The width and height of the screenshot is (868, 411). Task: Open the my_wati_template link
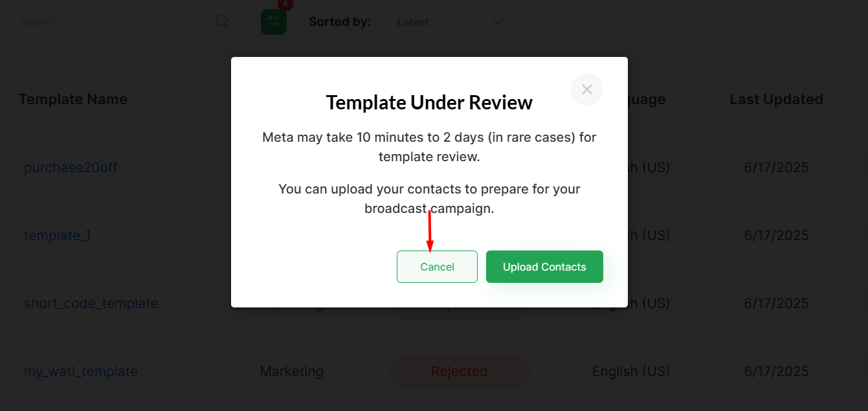tap(81, 372)
